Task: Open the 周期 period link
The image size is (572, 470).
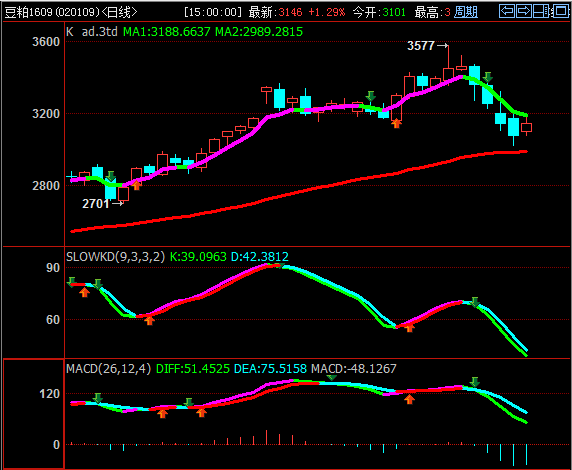Action: 466,12
